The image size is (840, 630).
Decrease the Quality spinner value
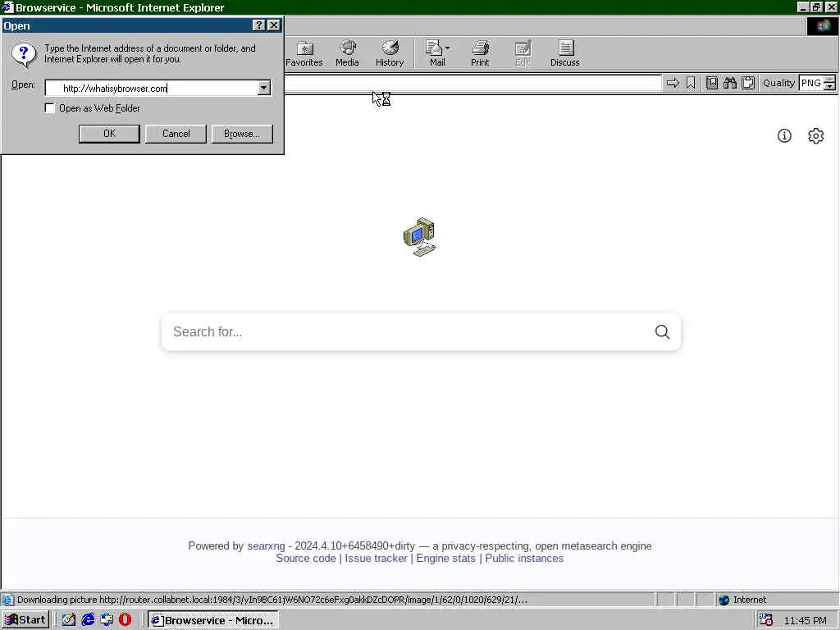coord(830,86)
